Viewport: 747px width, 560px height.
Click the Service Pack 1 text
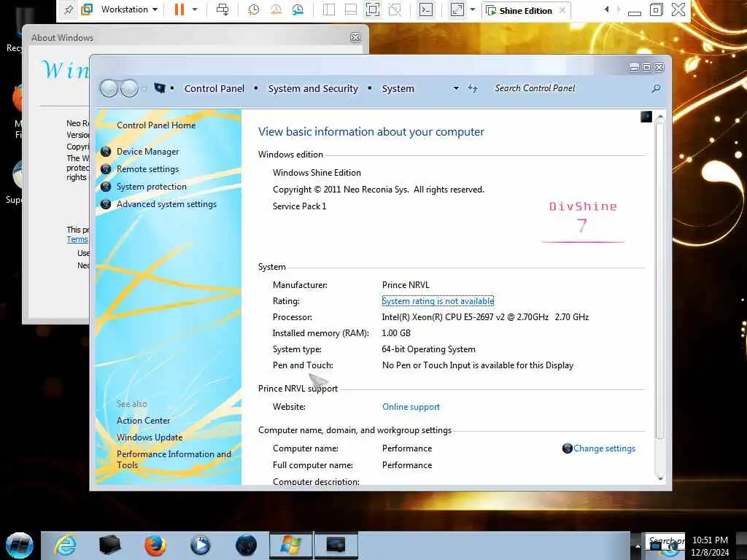click(x=299, y=206)
